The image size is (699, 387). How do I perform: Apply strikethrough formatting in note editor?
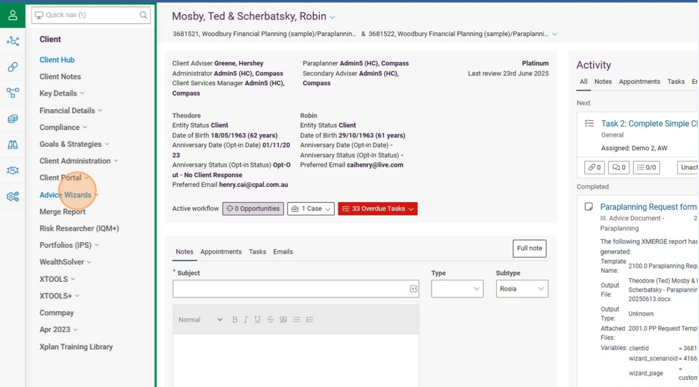tap(270, 320)
